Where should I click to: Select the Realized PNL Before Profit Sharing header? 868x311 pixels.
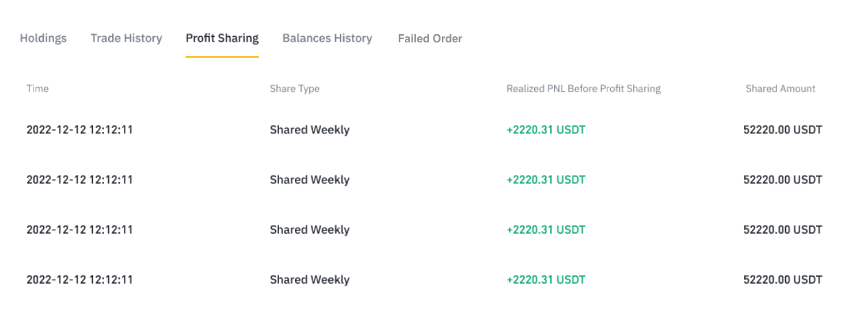coord(583,89)
